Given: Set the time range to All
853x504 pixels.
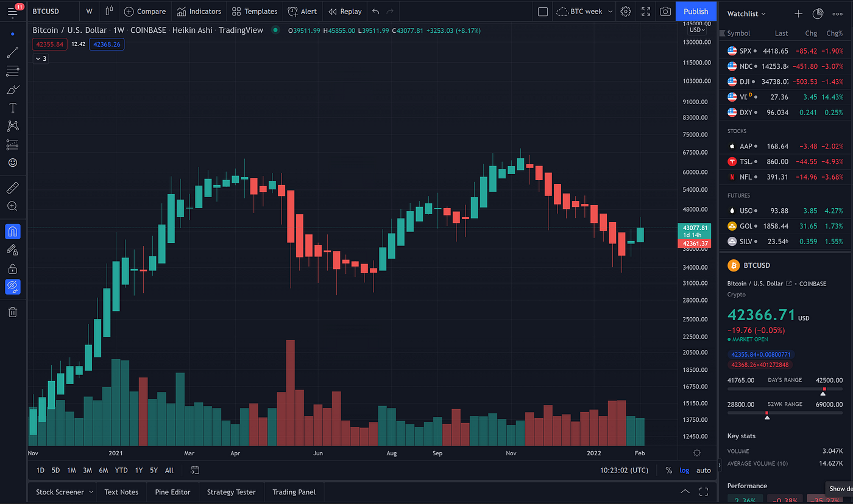Looking at the screenshot, I should point(169,470).
